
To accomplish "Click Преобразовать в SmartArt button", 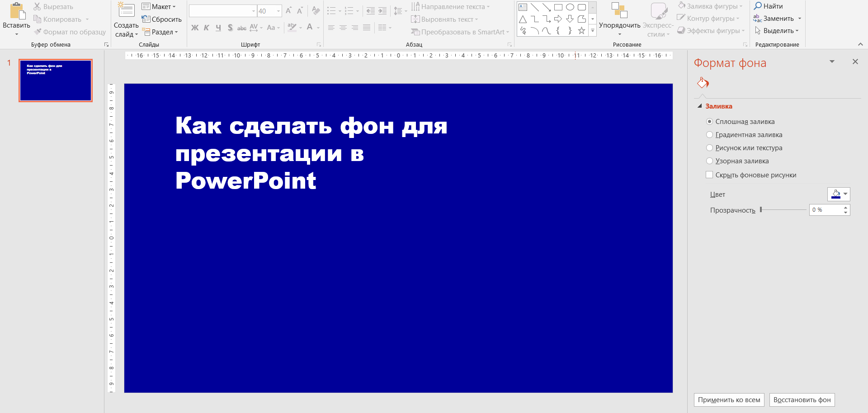I will tap(460, 32).
